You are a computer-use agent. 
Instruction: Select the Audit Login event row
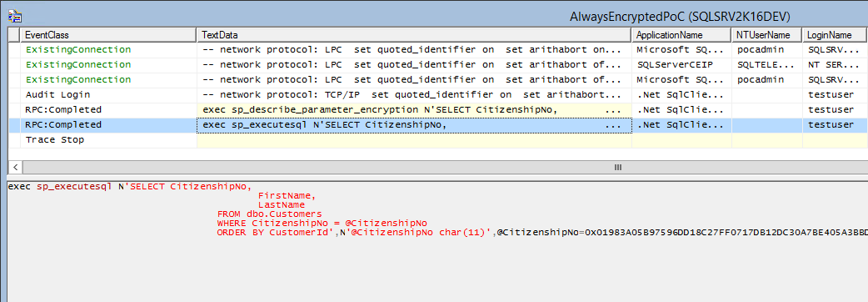(438, 95)
